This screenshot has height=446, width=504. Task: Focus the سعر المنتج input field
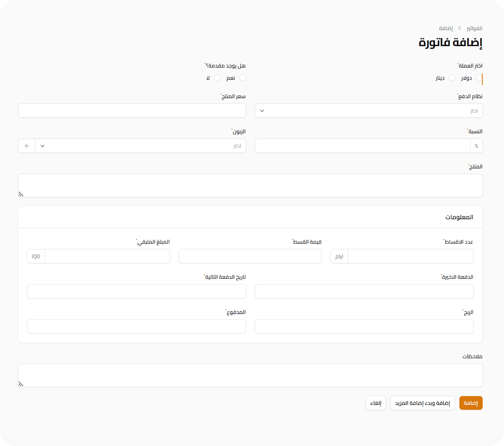(x=132, y=111)
